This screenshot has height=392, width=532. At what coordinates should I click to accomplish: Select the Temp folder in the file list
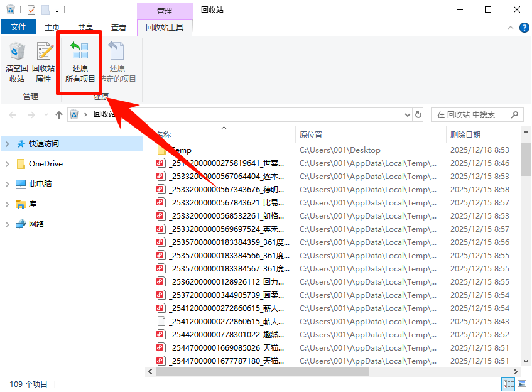[182, 150]
